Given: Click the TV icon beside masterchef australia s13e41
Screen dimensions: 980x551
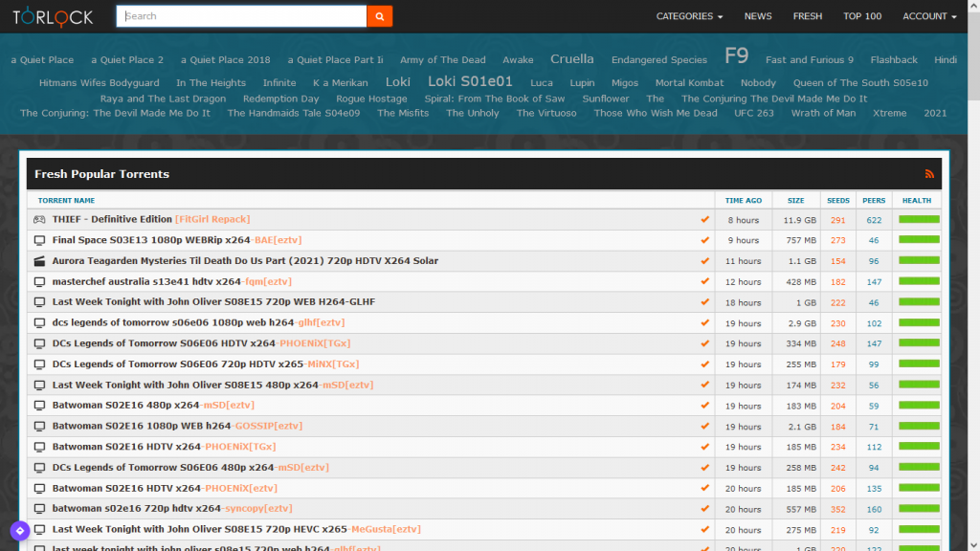Looking at the screenshot, I should tap(39, 282).
